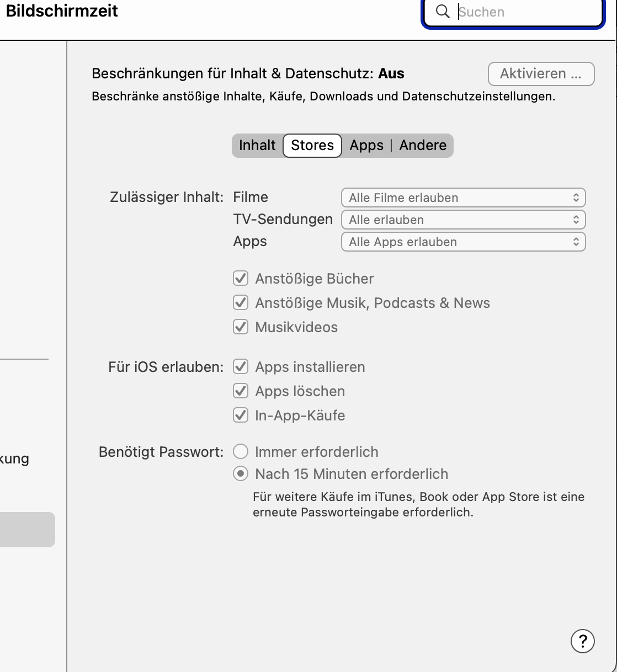Open the Andere tab
This screenshot has height=672, width=617.
click(423, 146)
